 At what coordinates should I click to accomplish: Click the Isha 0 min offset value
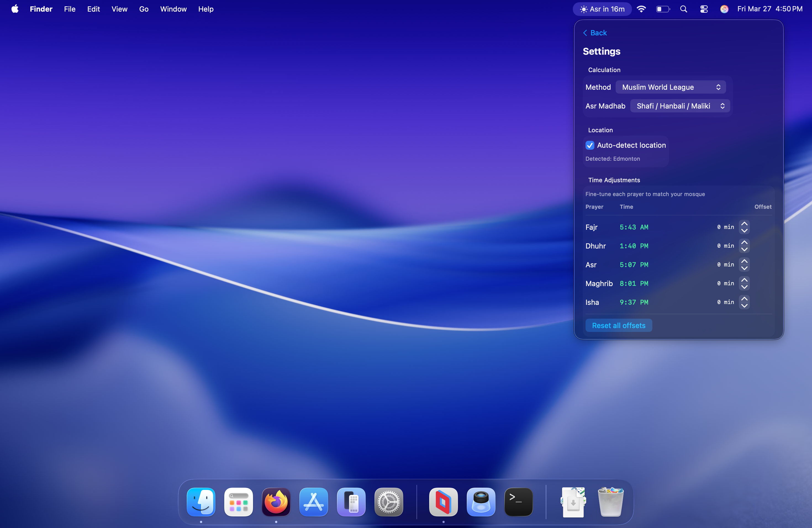click(725, 302)
